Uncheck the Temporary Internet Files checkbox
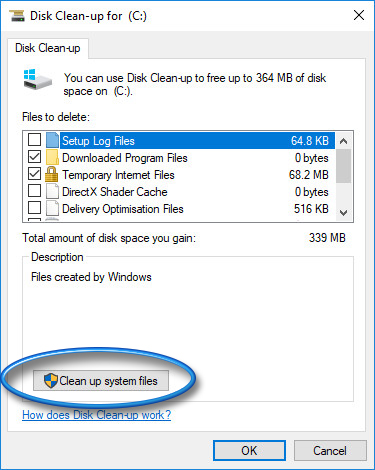 [x=34, y=174]
